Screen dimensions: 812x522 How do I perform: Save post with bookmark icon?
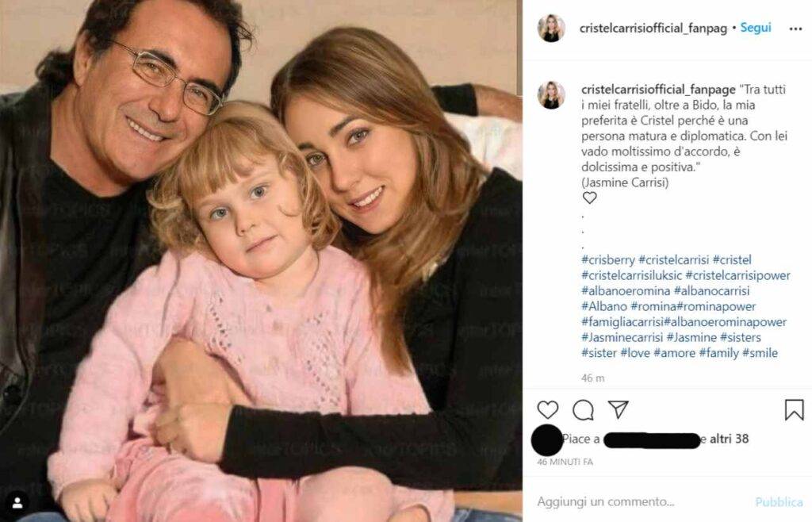(x=794, y=409)
